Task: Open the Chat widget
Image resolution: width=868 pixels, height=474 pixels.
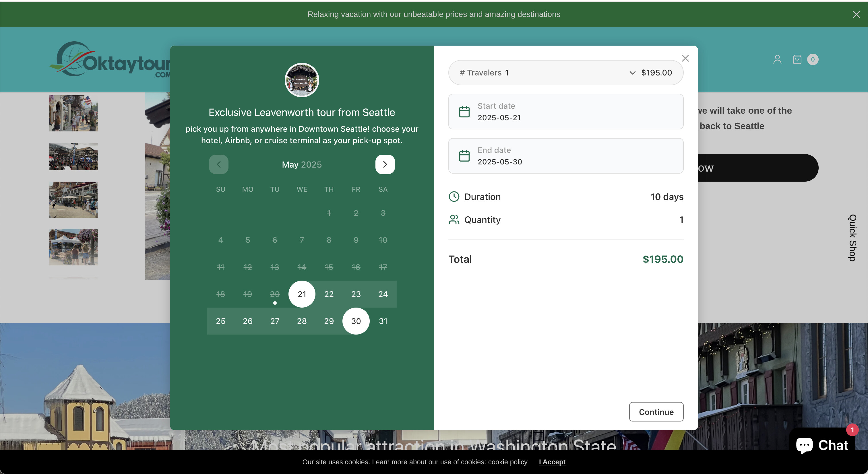Action: 822,445
